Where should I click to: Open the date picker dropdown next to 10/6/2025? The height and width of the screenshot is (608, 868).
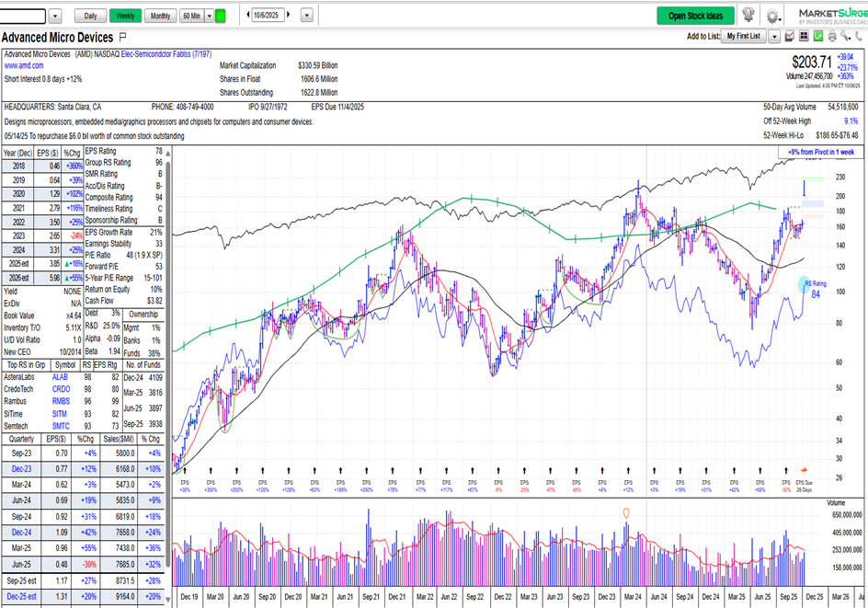pos(307,16)
